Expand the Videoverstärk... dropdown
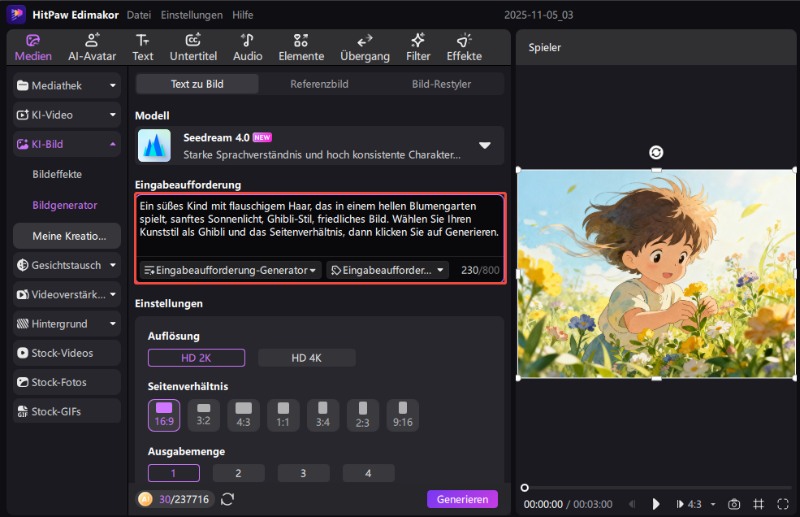This screenshot has height=517, width=800. pyautogui.click(x=113, y=294)
